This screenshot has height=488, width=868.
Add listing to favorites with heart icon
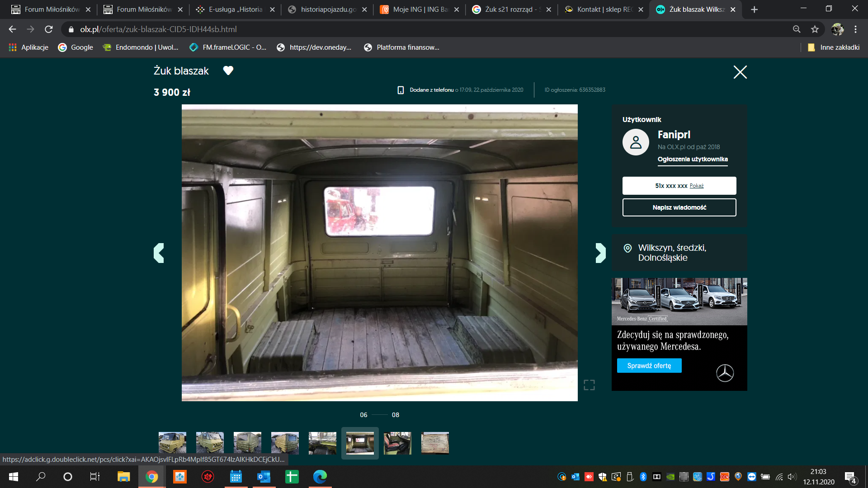coord(228,70)
